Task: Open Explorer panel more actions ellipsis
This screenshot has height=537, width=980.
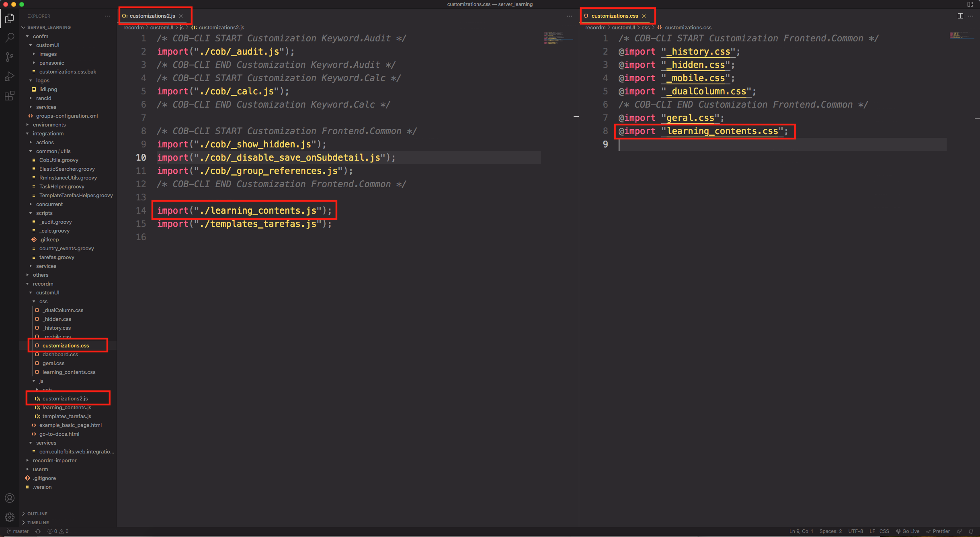Action: pos(107,16)
